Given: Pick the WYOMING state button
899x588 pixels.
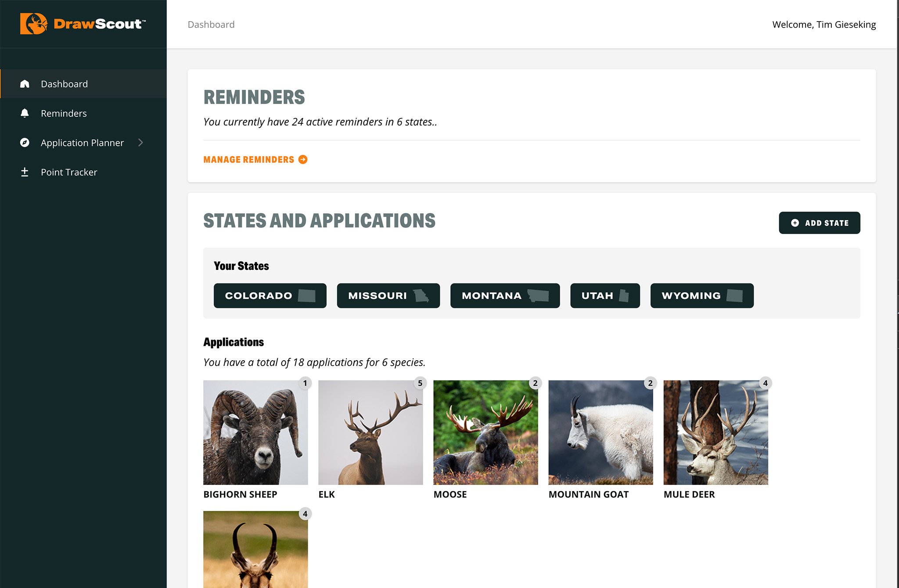Looking at the screenshot, I should click(701, 296).
